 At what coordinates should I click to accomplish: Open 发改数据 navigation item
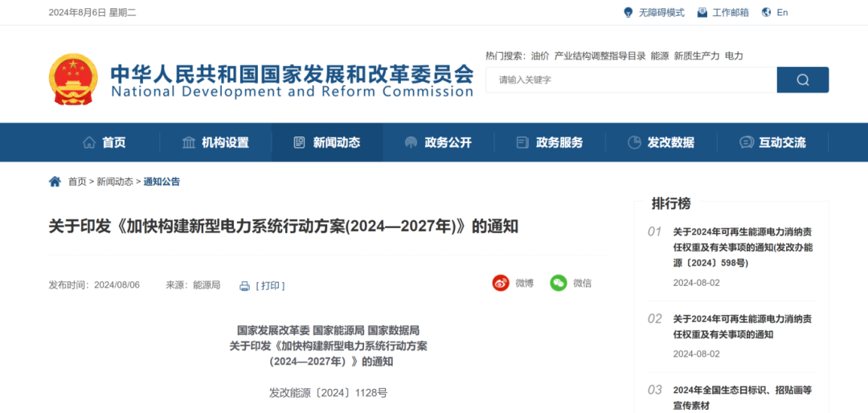(661, 142)
